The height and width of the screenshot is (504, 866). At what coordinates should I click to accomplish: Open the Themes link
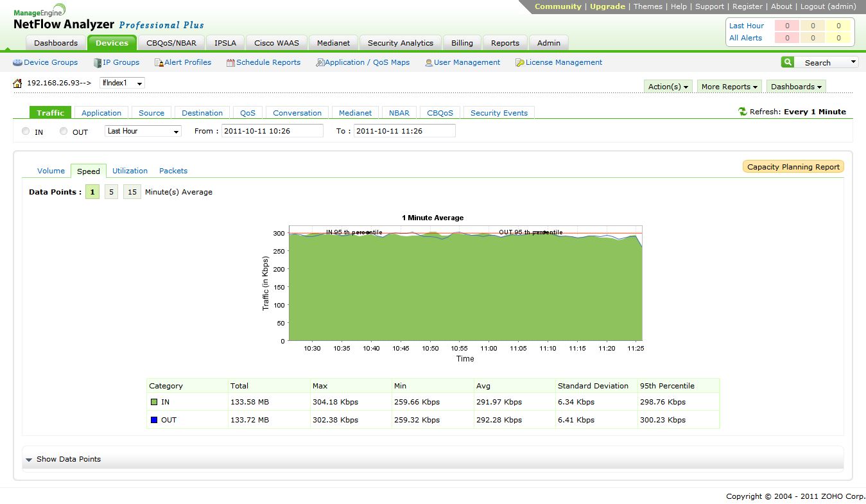648,6
